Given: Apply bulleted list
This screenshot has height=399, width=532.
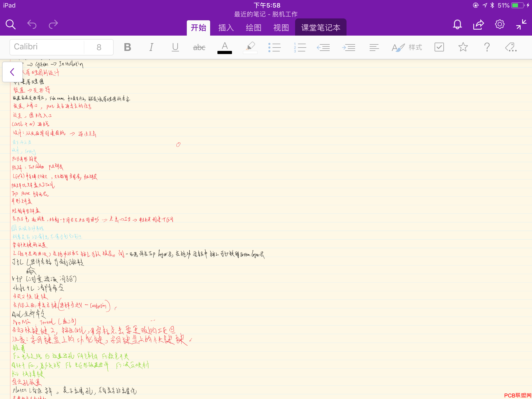Looking at the screenshot, I should pos(274,47).
